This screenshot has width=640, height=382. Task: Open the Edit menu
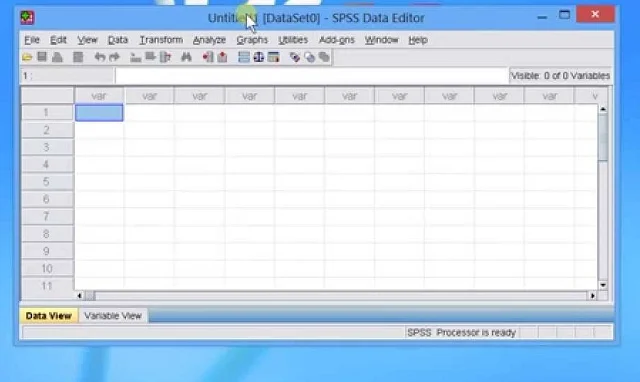click(x=58, y=40)
